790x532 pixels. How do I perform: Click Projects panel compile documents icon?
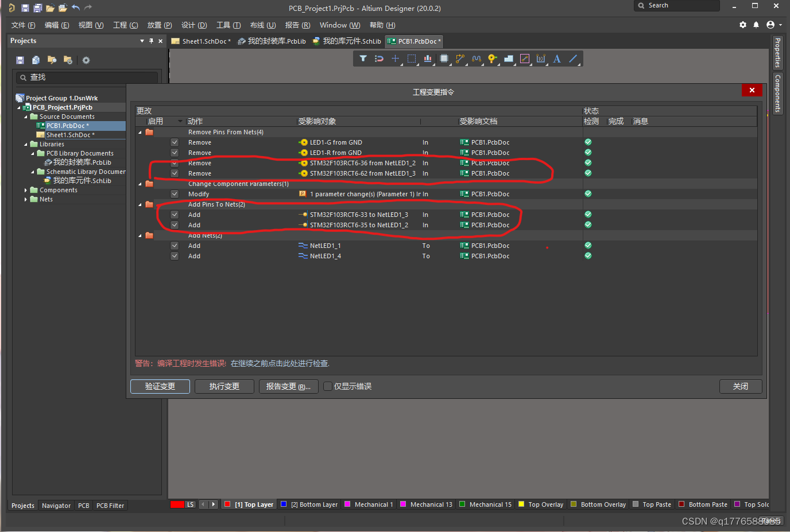36,60
